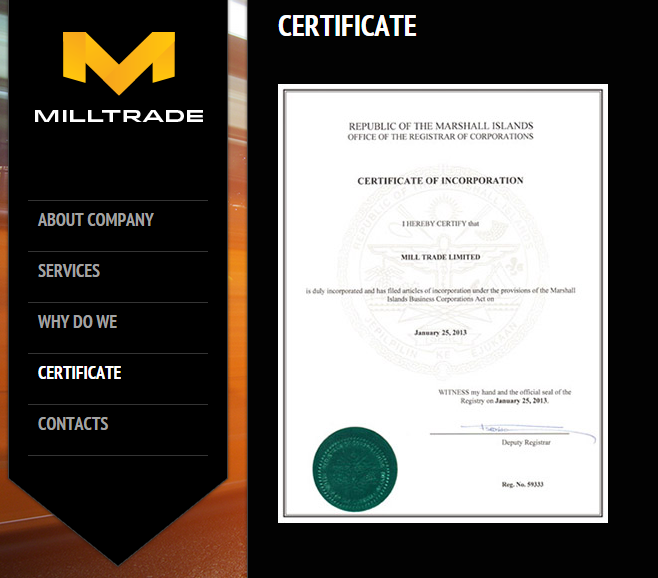Screen dimensions: 658x578
Task: Click the MILL TRADE LIMITED company name
Action: coord(440,257)
